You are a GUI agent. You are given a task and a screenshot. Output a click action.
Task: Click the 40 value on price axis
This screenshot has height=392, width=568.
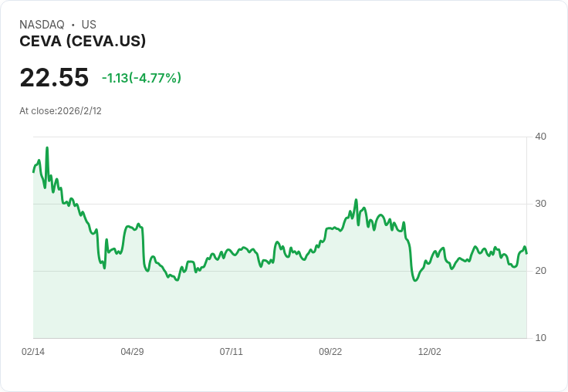(540, 137)
